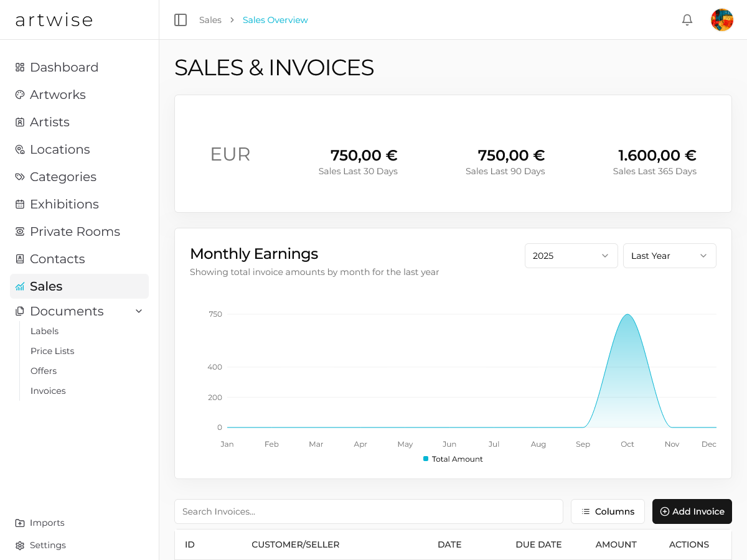This screenshot has width=747, height=560.
Task: Click the ACTIONS column header
Action: (x=689, y=544)
